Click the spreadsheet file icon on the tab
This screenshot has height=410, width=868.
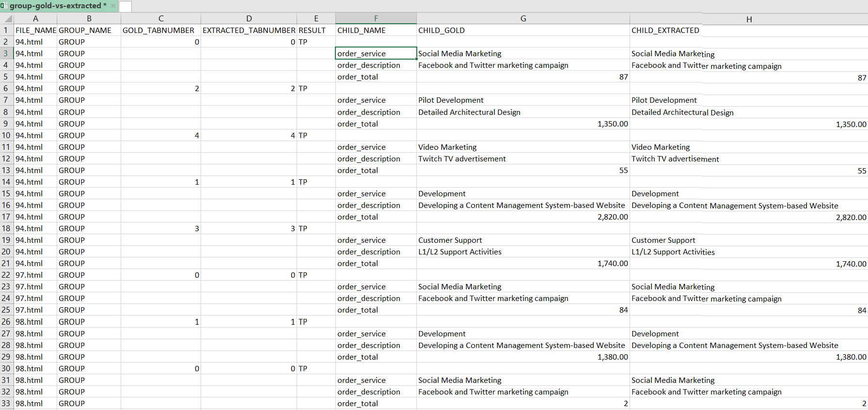click(x=4, y=6)
